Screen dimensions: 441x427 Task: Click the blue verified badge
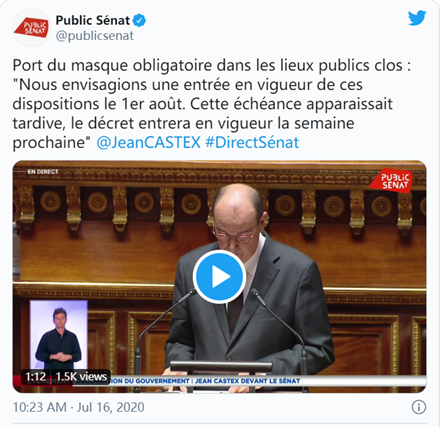point(139,21)
